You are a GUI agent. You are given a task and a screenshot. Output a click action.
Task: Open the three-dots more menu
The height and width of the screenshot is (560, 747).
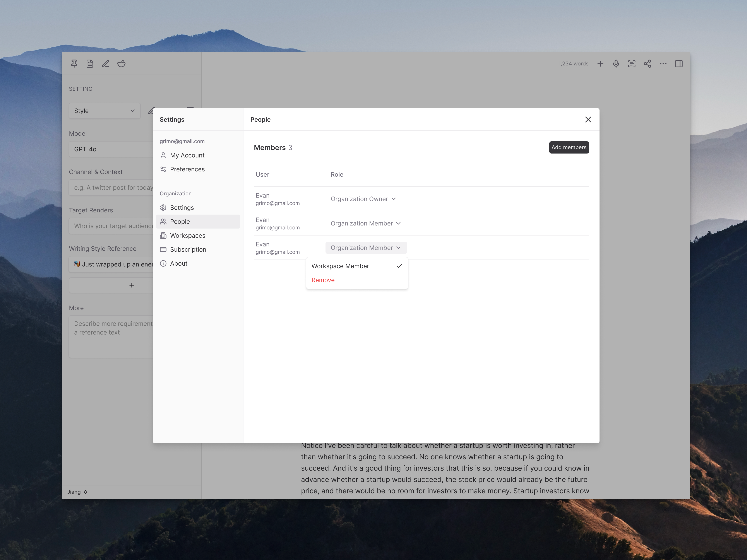click(x=663, y=63)
